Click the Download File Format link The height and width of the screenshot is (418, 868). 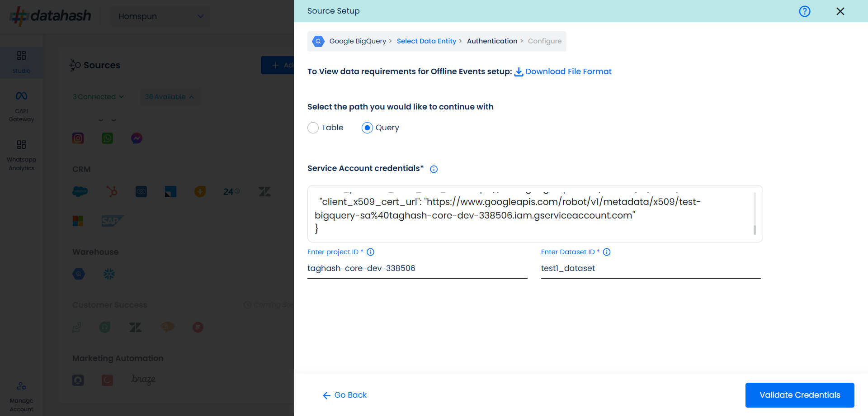pos(563,71)
